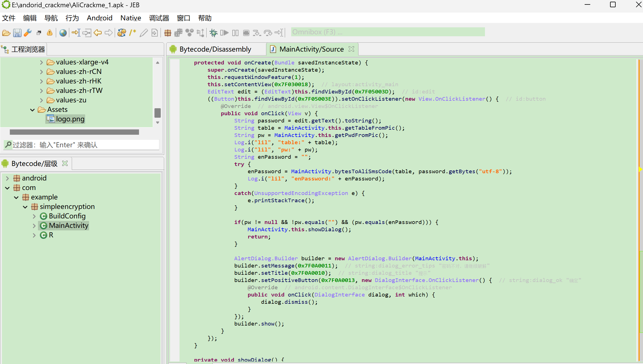Click the debugger stop icon
Viewport: 643px width, 364px height.
pyautogui.click(x=246, y=33)
